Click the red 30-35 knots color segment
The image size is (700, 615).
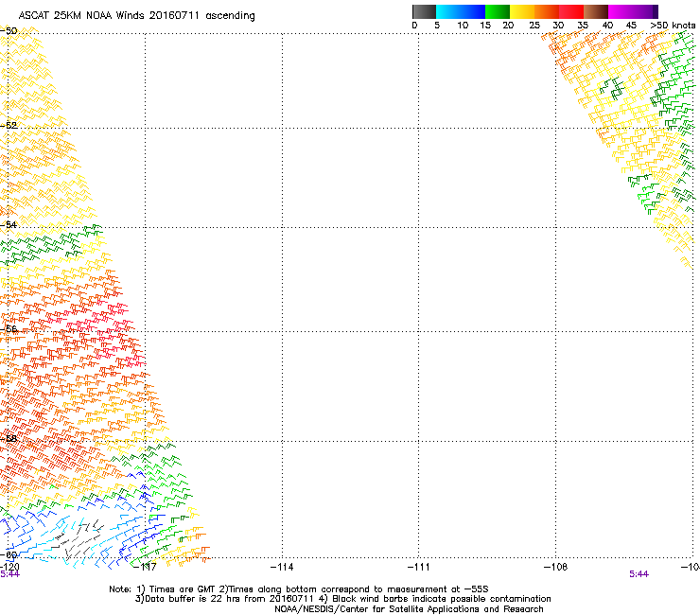[571, 11]
